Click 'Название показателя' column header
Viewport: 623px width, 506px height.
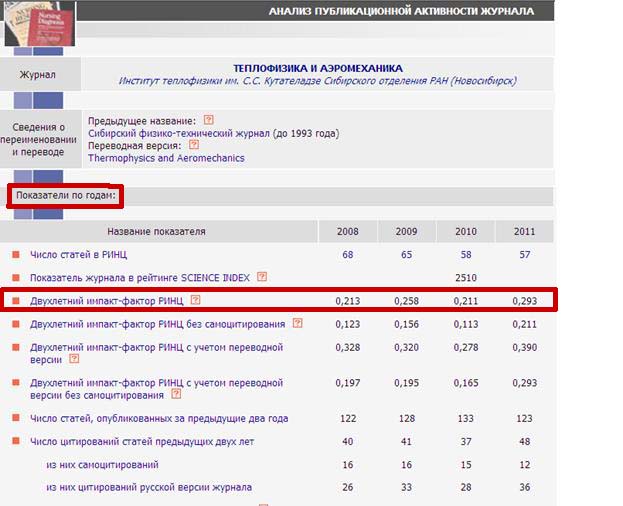coord(157,231)
